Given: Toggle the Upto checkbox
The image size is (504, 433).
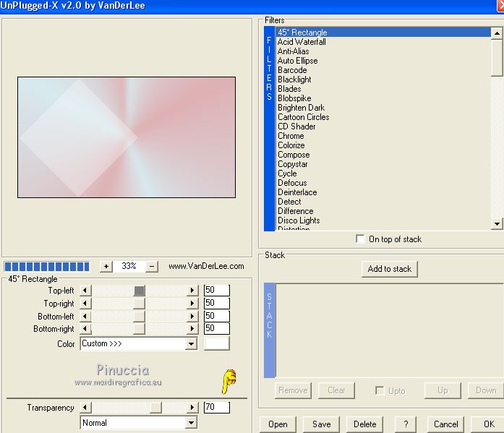Looking at the screenshot, I should pyautogui.click(x=380, y=390).
